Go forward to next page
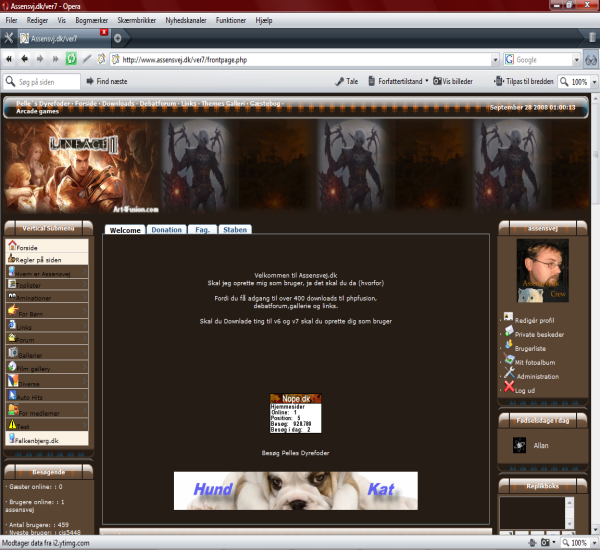This screenshot has width=600, height=550. click(x=40, y=59)
